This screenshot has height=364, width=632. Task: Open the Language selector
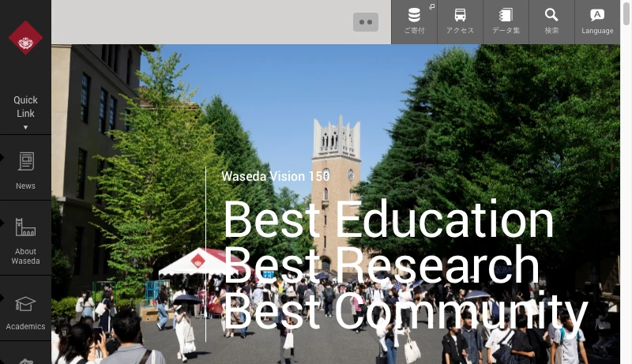[597, 22]
